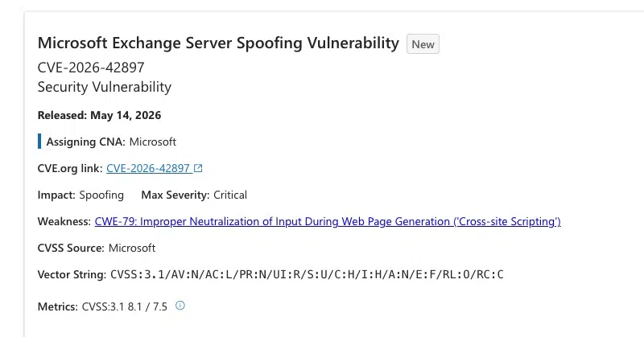Open the CWE-79 Cross-site Scripting weakness link

click(x=328, y=222)
